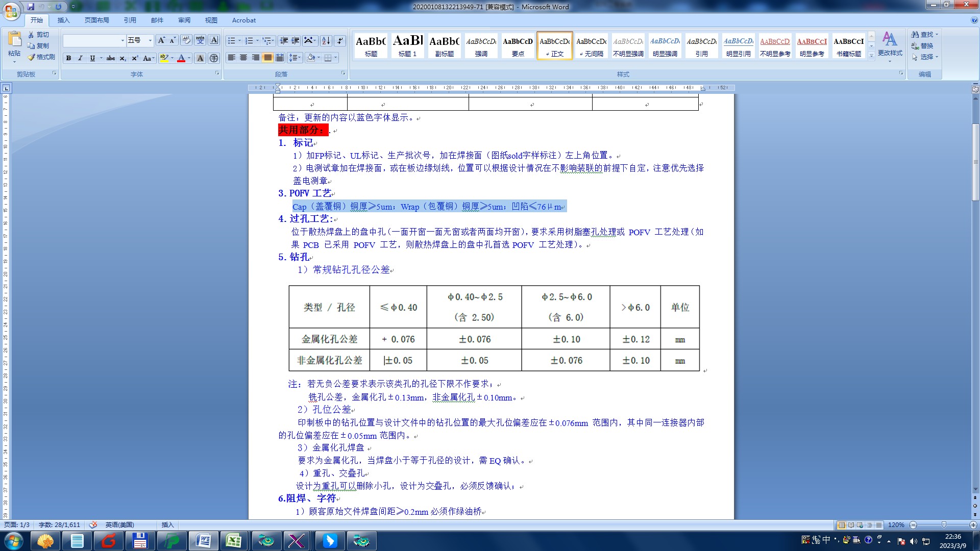The height and width of the screenshot is (551, 980).
Task: Toggle the justify alignment button
Action: coord(267,58)
